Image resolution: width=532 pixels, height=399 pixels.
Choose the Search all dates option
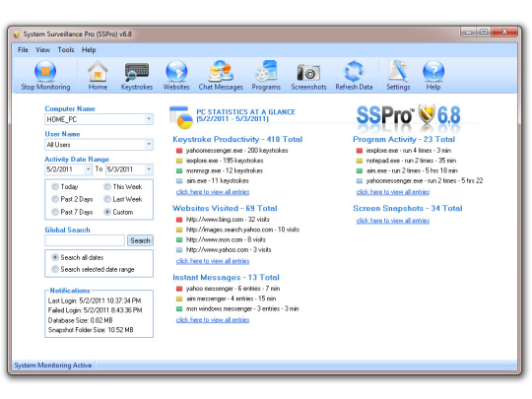click(x=54, y=257)
